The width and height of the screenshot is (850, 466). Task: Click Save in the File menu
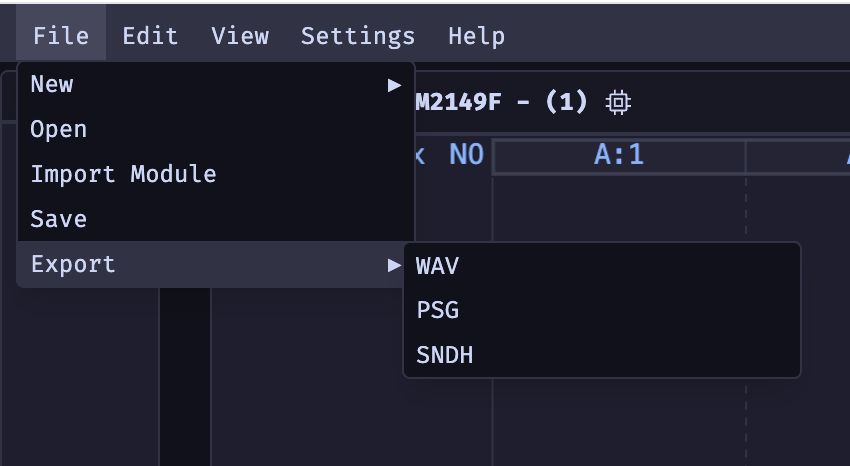point(216,219)
